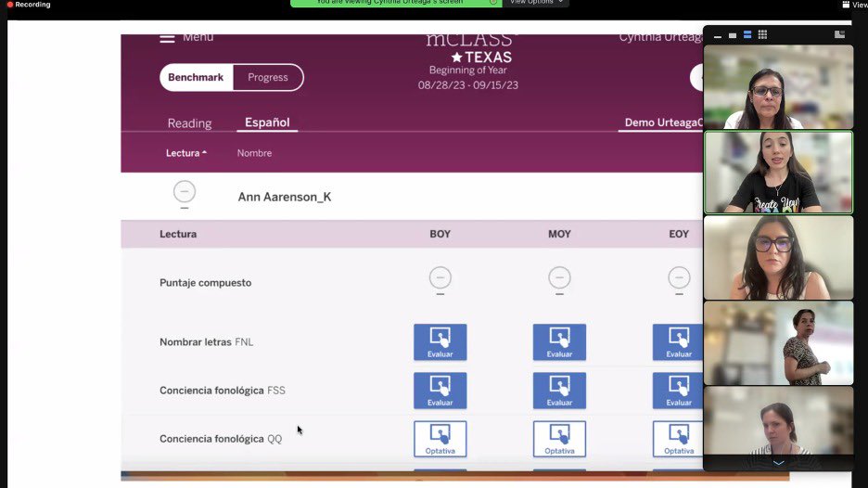Show more participants with the down chevron
The width and height of the screenshot is (868, 488).
coord(778,463)
